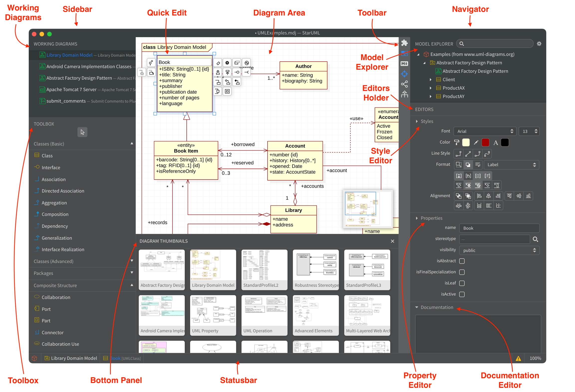Click the share icon in right toolbar
The image size is (575, 392).
coord(404,84)
